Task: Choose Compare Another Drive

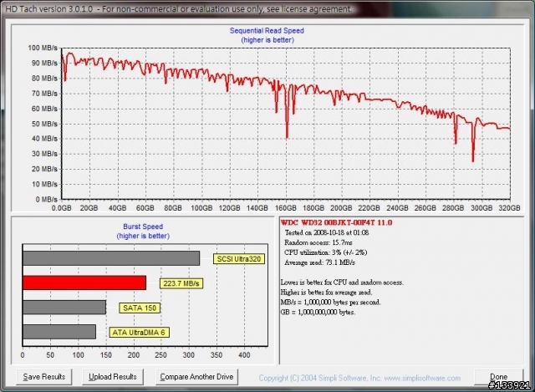Action: coord(196,377)
